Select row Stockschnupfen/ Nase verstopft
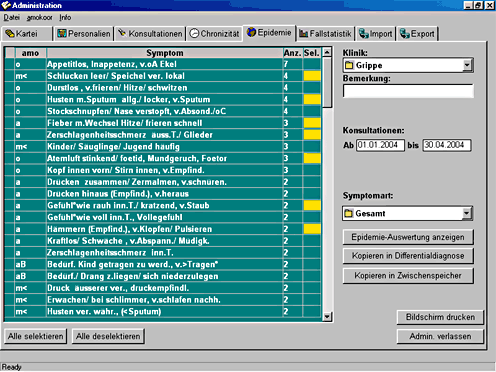The image size is (496, 372). [163, 111]
